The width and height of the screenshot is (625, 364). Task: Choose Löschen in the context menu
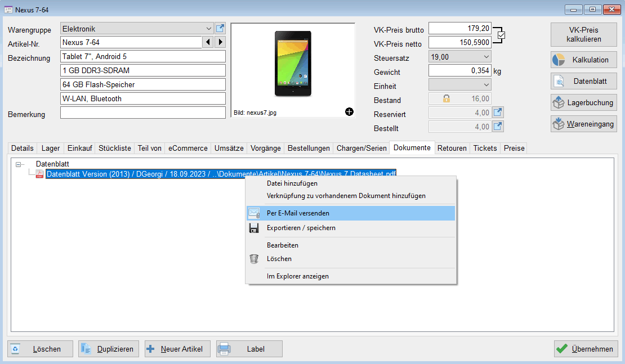tap(351, 259)
